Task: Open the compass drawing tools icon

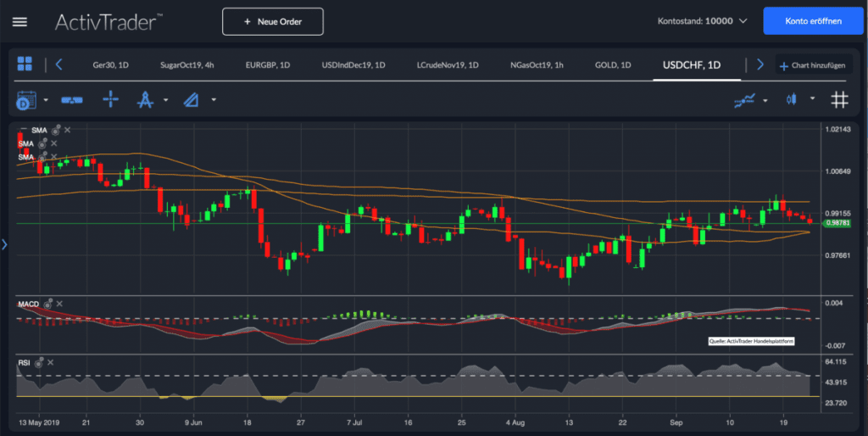Action: pos(145,100)
